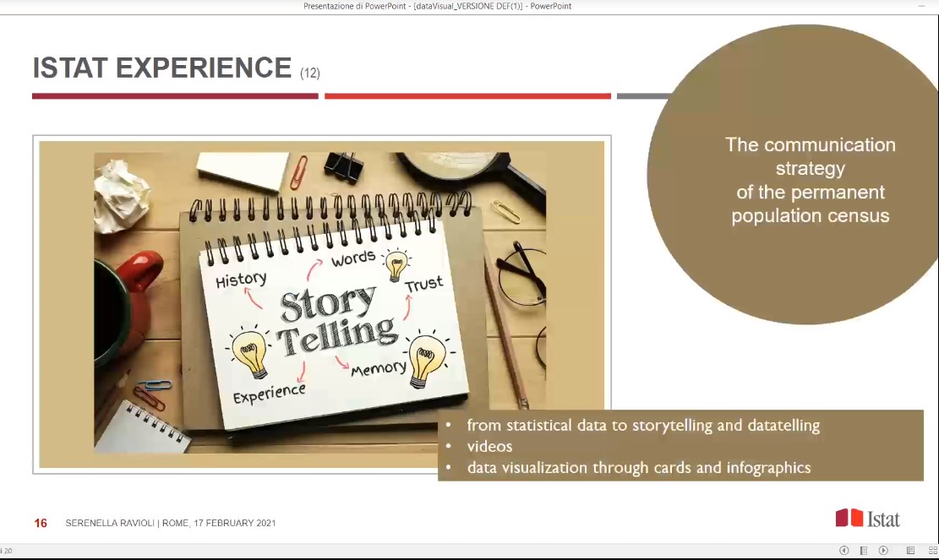Screen dimensions: 939x560
Task: Click the slide count indicator in the status bar
Action: [x=6, y=551]
